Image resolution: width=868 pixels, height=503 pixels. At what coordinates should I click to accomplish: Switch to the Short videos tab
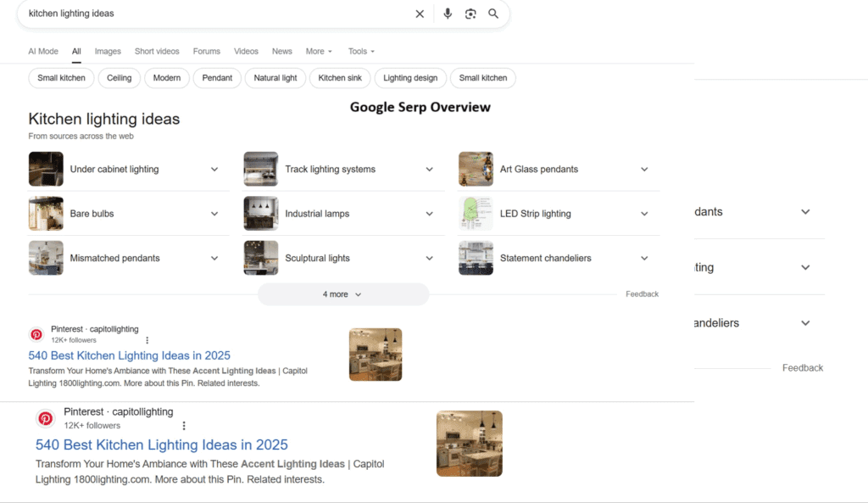pyautogui.click(x=157, y=51)
